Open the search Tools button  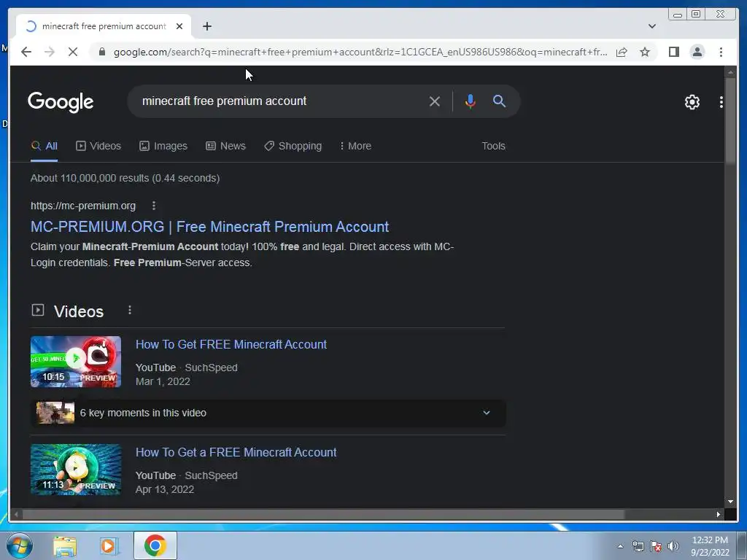(493, 146)
